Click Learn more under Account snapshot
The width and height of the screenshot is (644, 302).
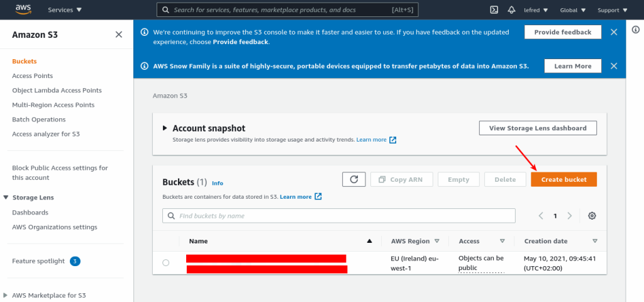371,140
